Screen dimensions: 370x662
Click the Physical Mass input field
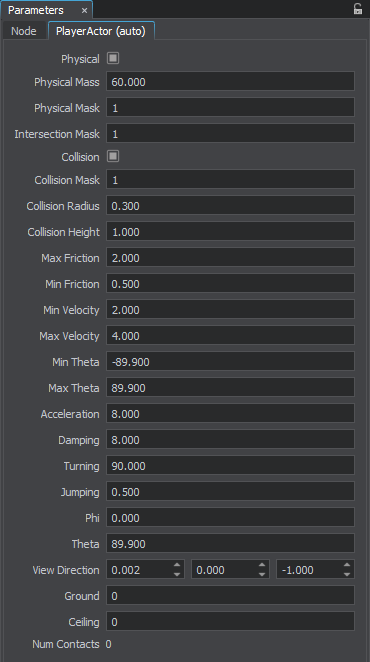(x=230, y=81)
